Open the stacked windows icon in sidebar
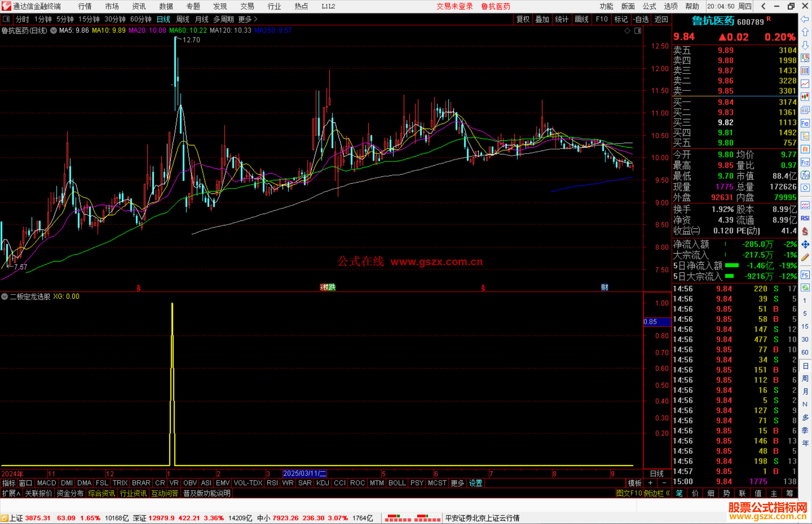812x524 pixels. pos(805,110)
